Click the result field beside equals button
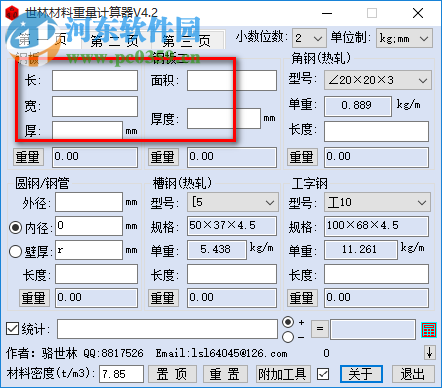Screen dimensions: 442x388 pos(373,329)
